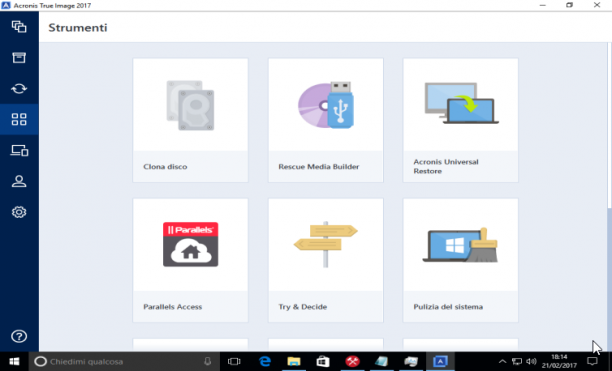Click the Pulizia del sistema brush icon
This screenshot has width=612, height=371.
(461, 245)
